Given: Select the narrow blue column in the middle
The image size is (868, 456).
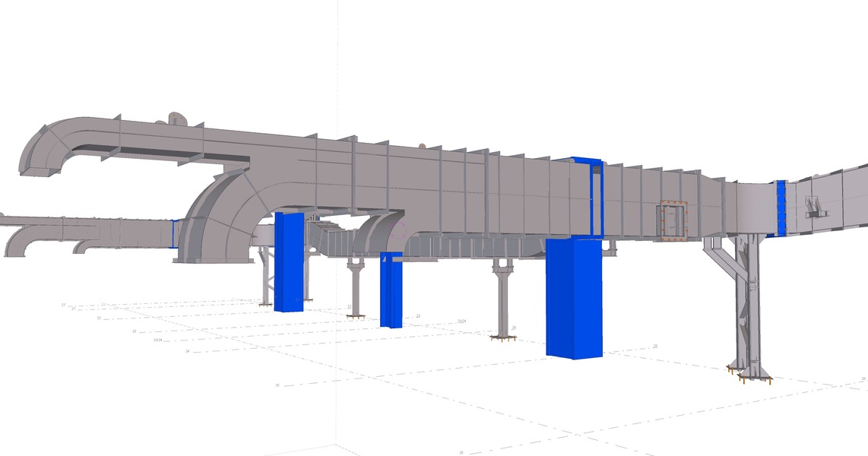Looking at the screenshot, I should pos(391,290).
